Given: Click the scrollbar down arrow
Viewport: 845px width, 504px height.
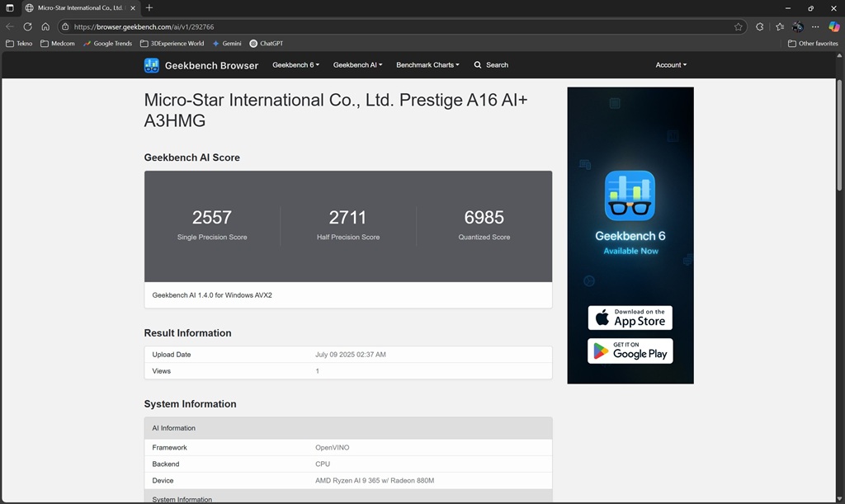Looking at the screenshot, I should click(x=839, y=498).
